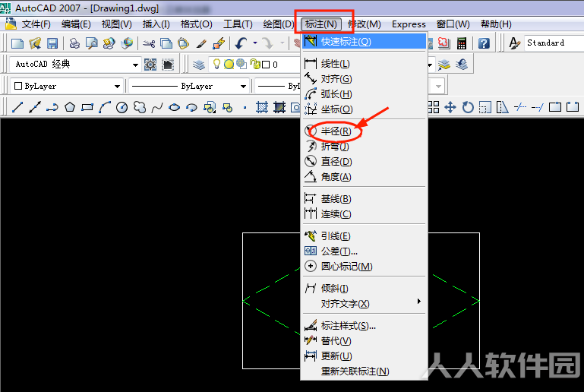Screen dimensions: 584x392
Task: Expand the undo history dropdown arrow
Action: tap(255, 43)
